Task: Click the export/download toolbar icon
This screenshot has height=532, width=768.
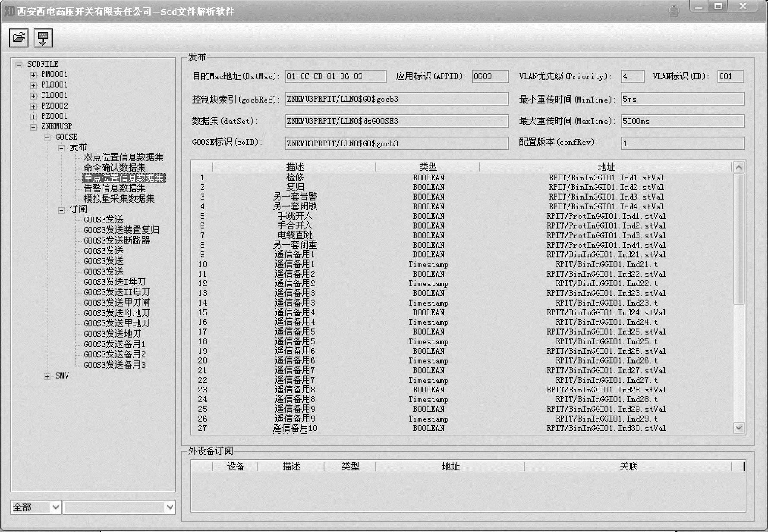Action: pos(42,38)
